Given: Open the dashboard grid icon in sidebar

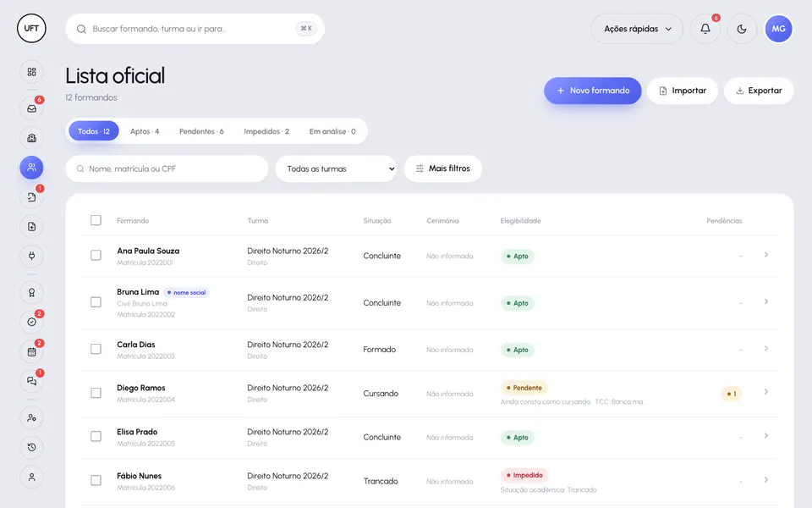Looking at the screenshot, I should tap(31, 72).
